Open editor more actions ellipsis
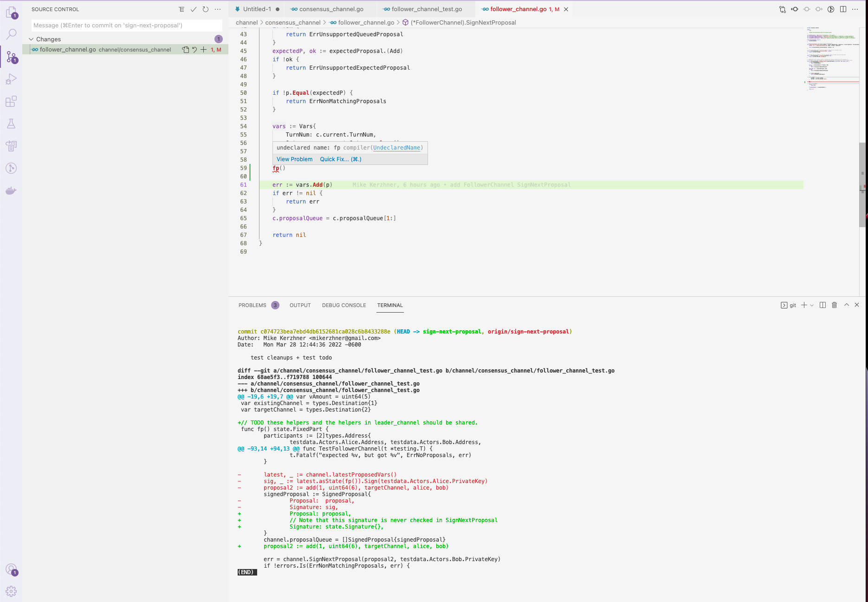The width and height of the screenshot is (868, 602). pos(855,9)
